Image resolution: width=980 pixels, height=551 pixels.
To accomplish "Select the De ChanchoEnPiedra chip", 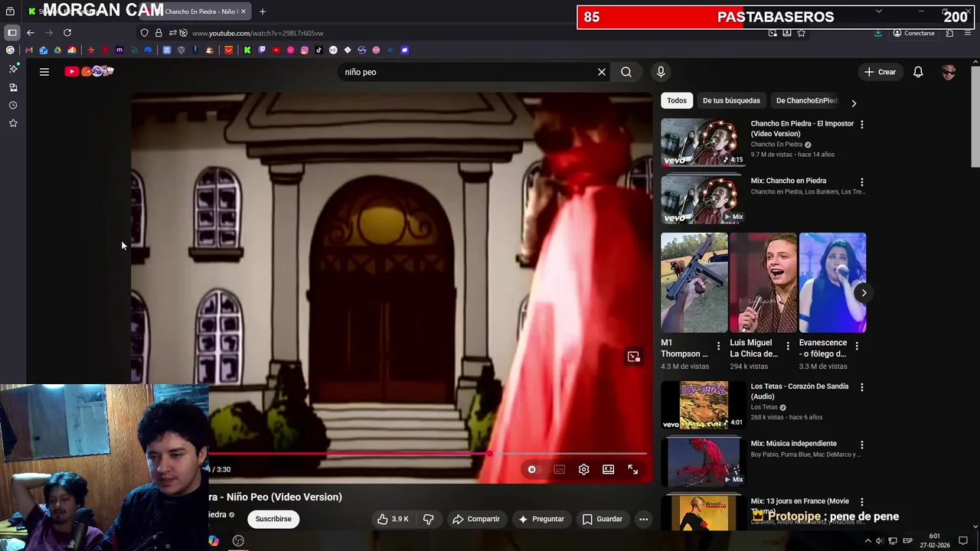I will tap(806, 100).
